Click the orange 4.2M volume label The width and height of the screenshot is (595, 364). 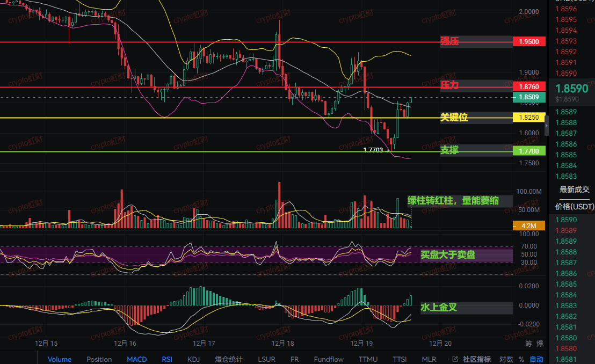[x=529, y=226]
